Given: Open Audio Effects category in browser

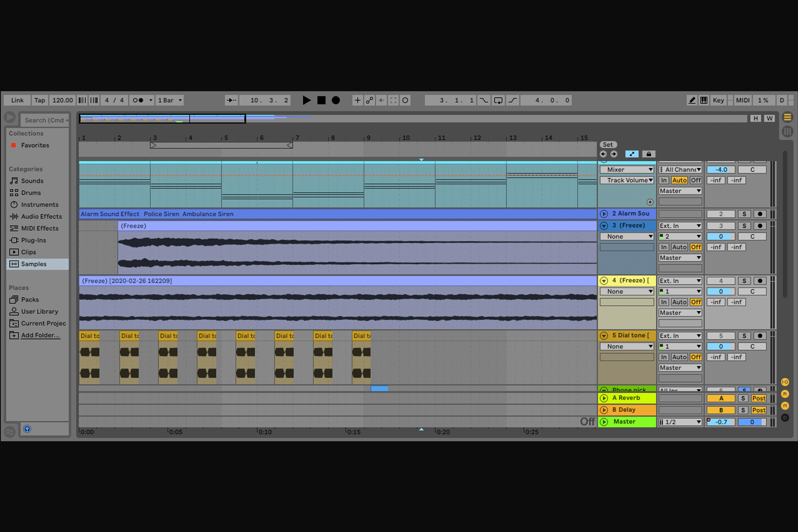Looking at the screenshot, I should click(x=41, y=217).
